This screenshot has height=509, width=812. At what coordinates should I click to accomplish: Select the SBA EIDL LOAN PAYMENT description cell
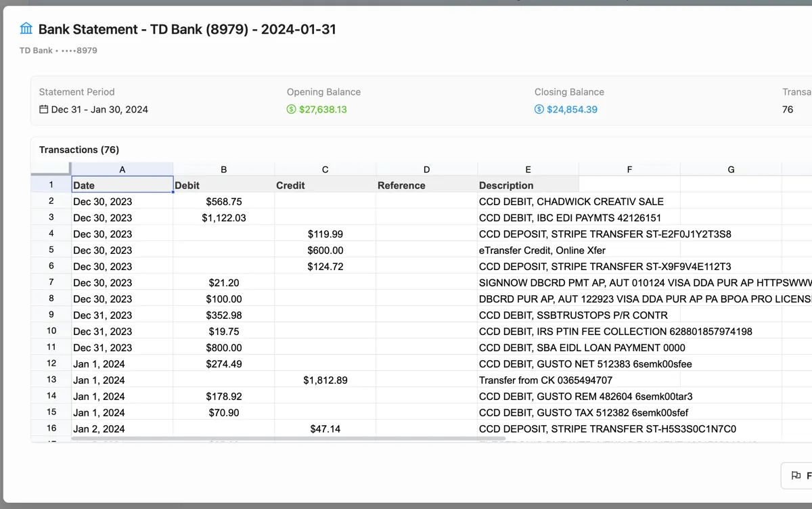(x=581, y=348)
